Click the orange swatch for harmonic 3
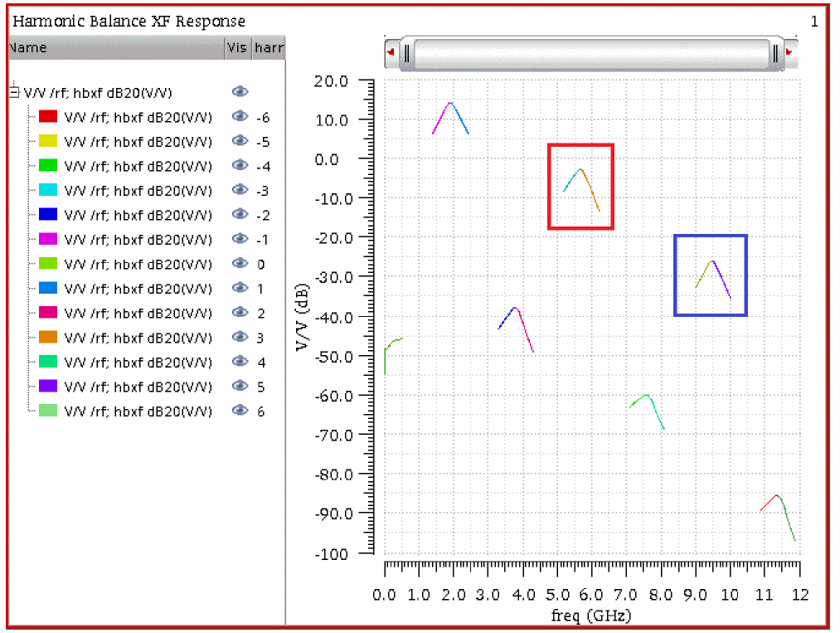Screen dimensions: 840x633 [x=48, y=337]
